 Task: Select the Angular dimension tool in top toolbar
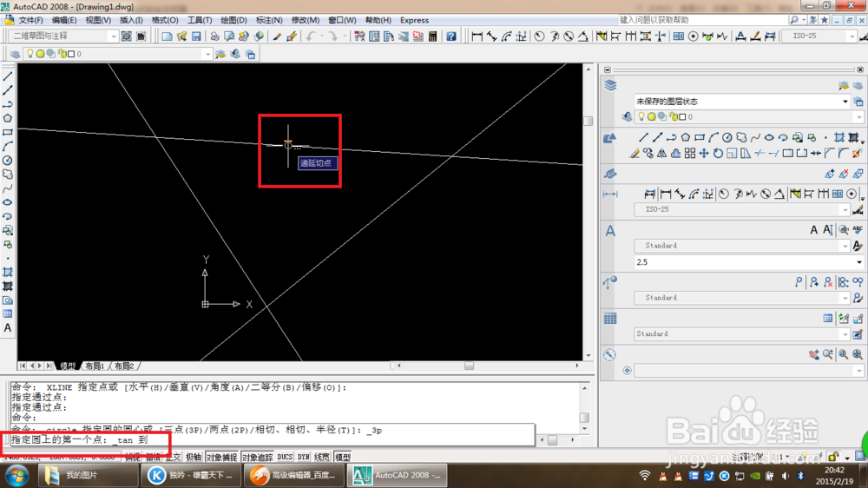583,36
